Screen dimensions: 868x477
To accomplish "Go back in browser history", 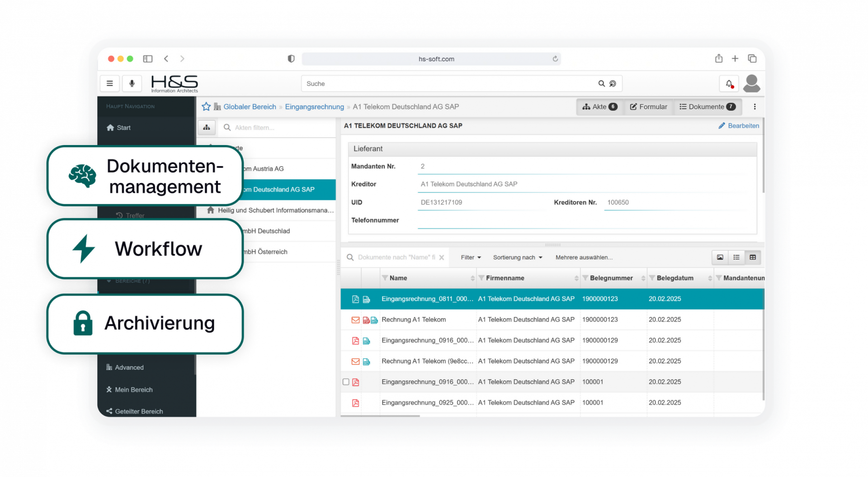I will pyautogui.click(x=166, y=59).
